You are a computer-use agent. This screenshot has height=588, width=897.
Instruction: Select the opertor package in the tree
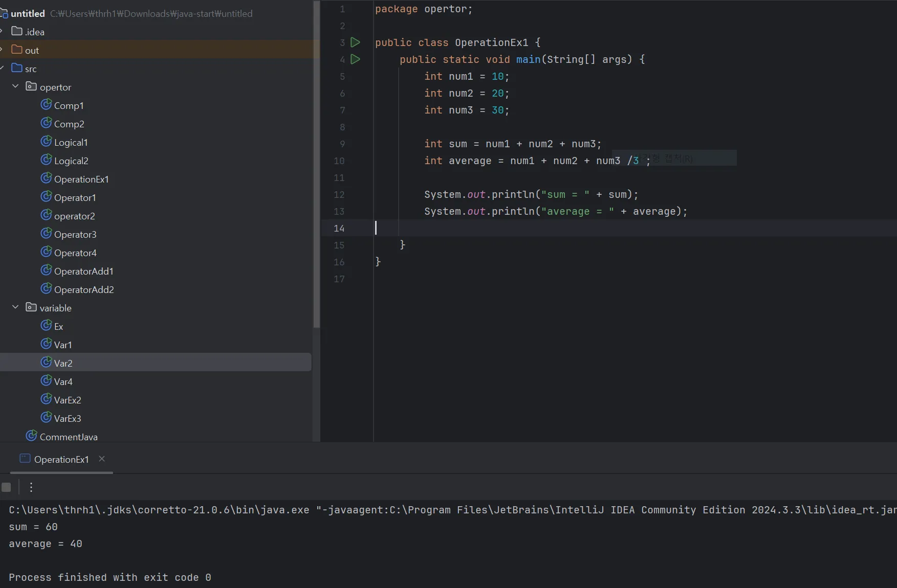[x=55, y=87]
